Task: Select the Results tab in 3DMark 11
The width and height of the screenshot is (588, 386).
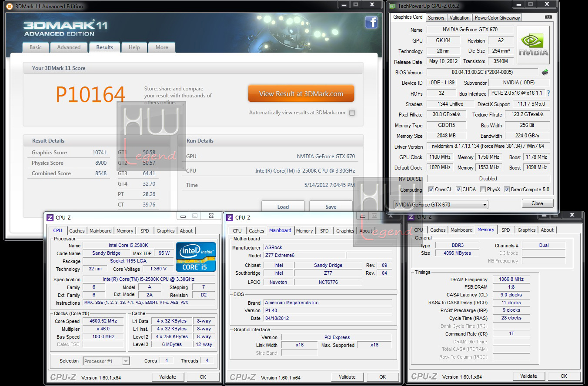Action: click(x=104, y=47)
